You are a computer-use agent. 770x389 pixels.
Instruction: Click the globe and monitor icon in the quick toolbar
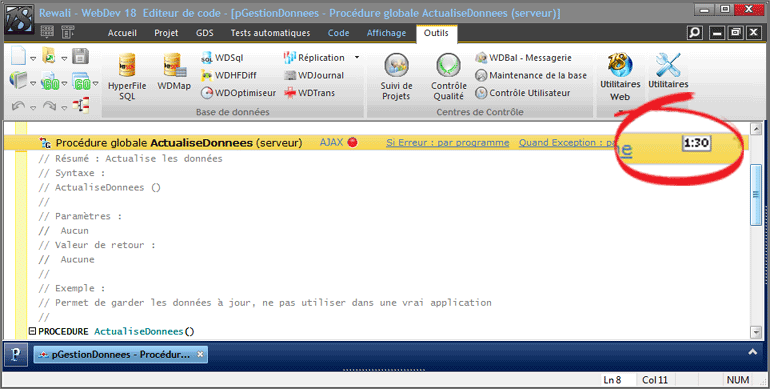18,80
